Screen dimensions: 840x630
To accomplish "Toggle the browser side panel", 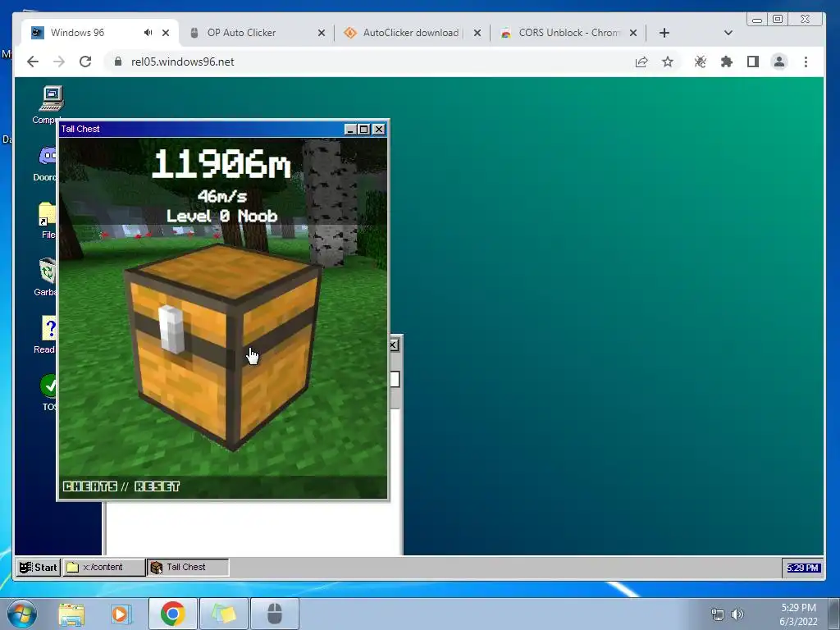I will pyautogui.click(x=753, y=62).
